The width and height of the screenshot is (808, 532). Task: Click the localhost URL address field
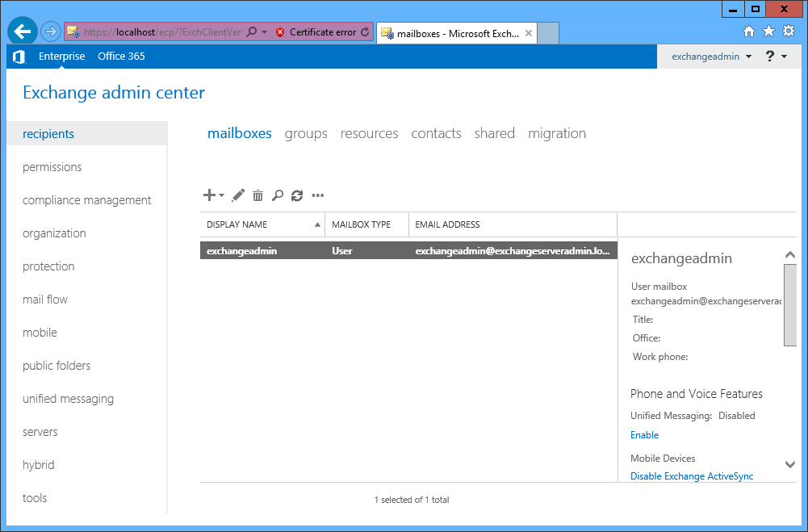[x=162, y=32]
